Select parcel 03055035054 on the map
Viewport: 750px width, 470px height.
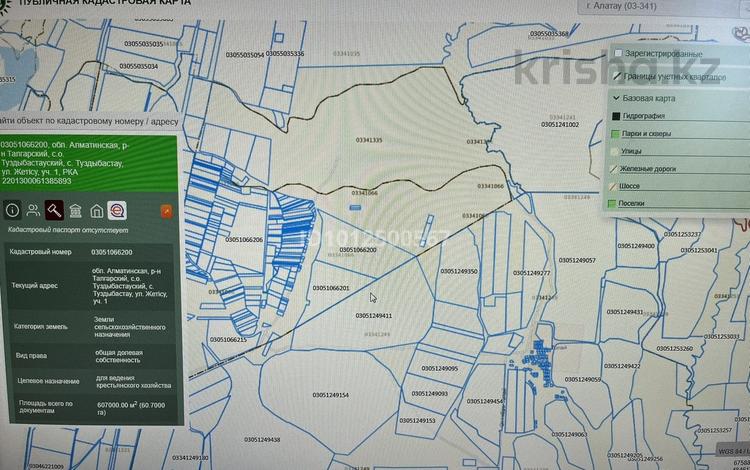point(245,55)
